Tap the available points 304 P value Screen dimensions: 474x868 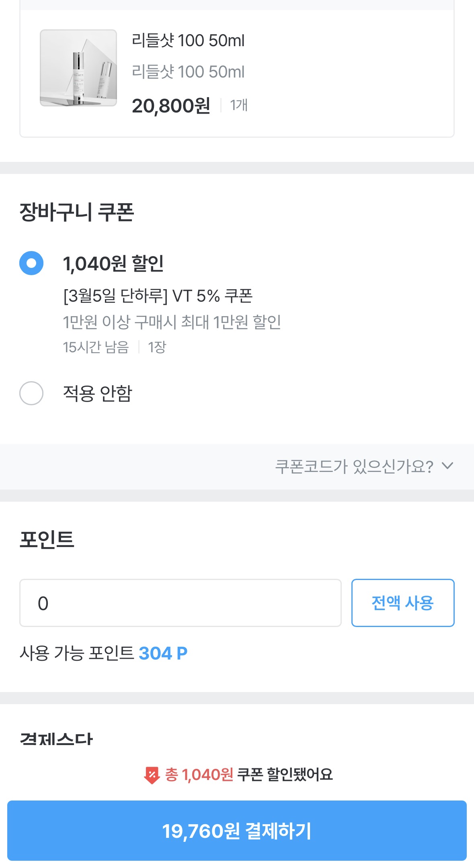(163, 653)
